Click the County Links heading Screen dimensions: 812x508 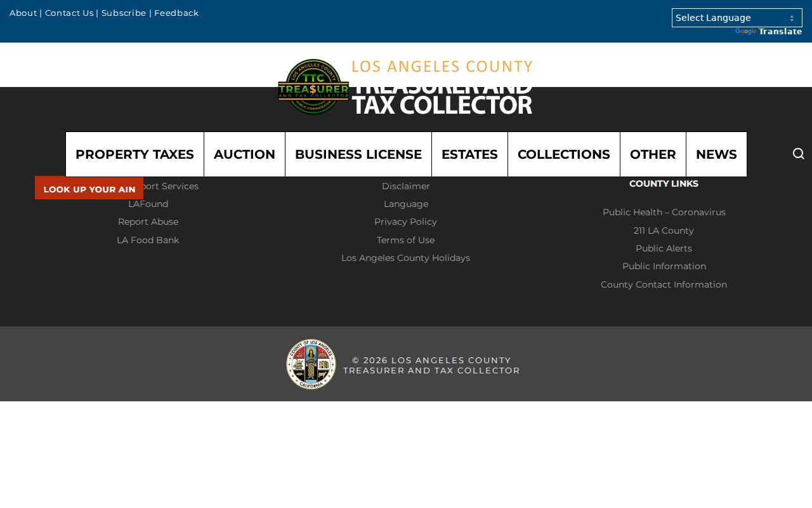tap(664, 184)
